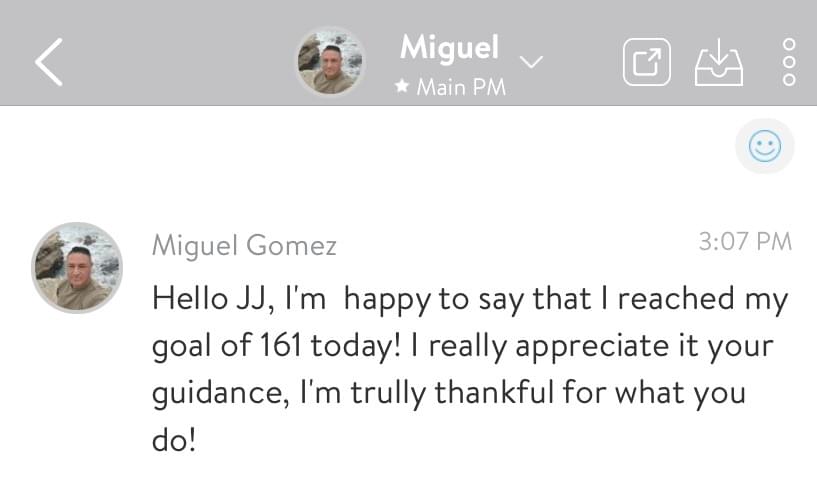Screen dimensions: 817x498
Task: Select the message line starting Hello JJ
Action: 470,298
